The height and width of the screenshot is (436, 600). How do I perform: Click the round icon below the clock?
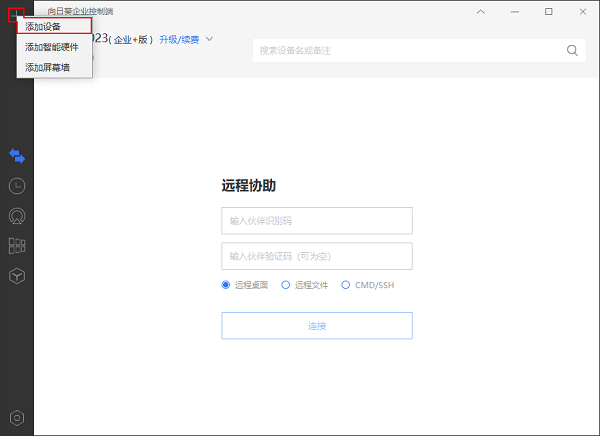[17, 215]
